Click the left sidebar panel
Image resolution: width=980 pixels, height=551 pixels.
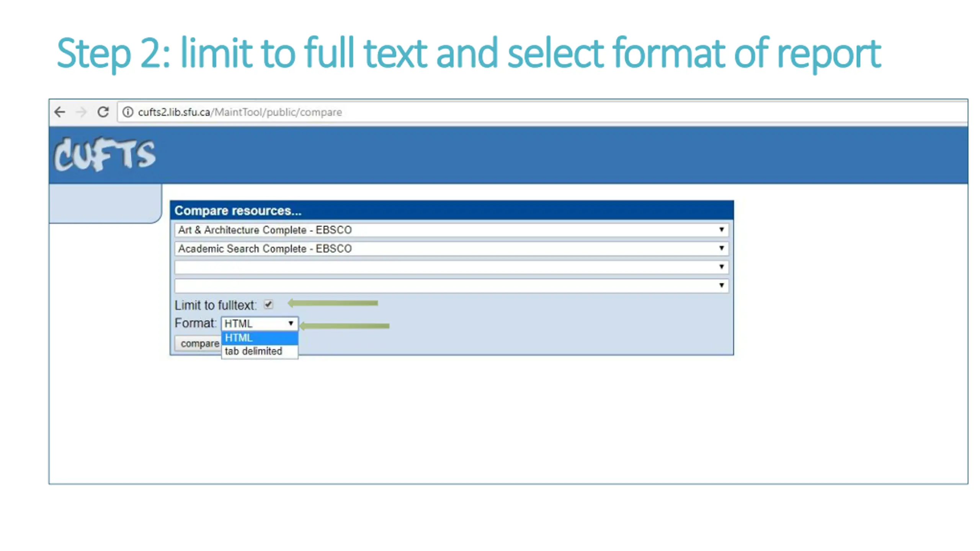pos(105,203)
